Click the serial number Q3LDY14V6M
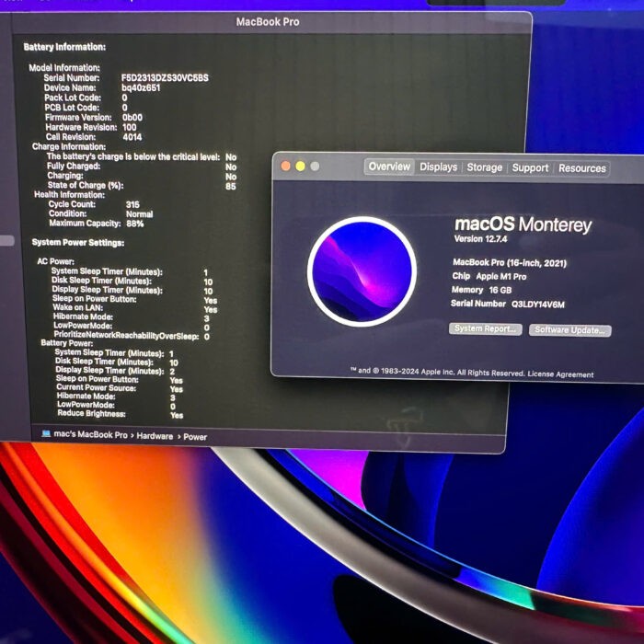 [x=537, y=305]
